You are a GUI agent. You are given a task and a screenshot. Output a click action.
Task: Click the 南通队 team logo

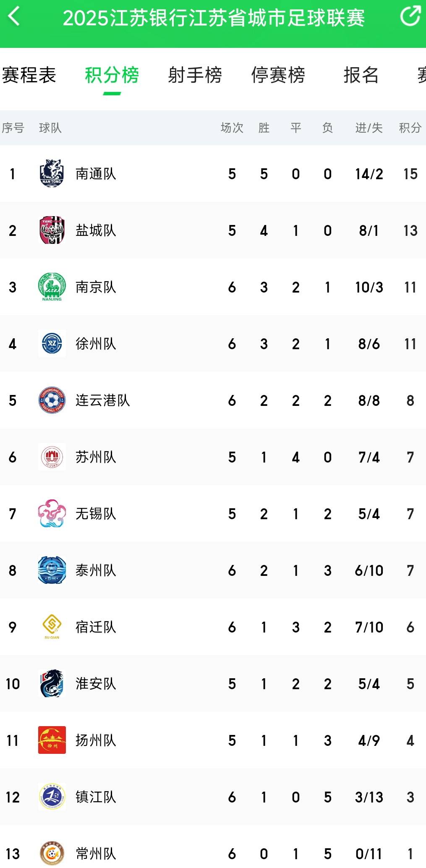click(51, 173)
